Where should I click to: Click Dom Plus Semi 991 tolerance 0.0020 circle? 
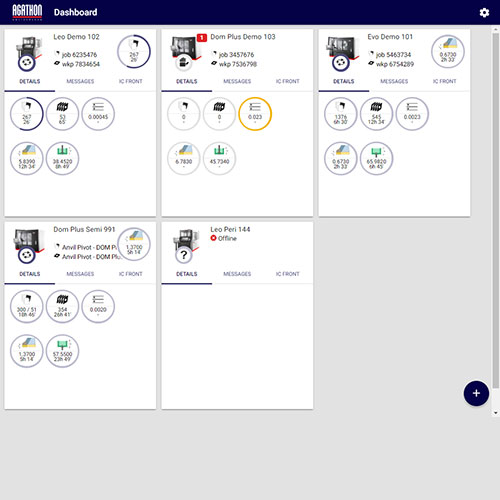[98, 306]
